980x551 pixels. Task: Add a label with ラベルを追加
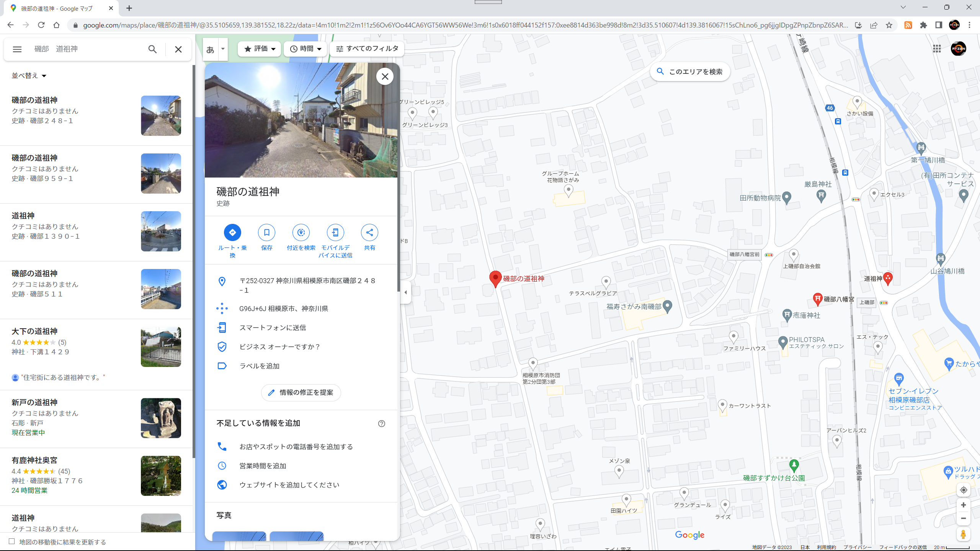click(x=301, y=366)
